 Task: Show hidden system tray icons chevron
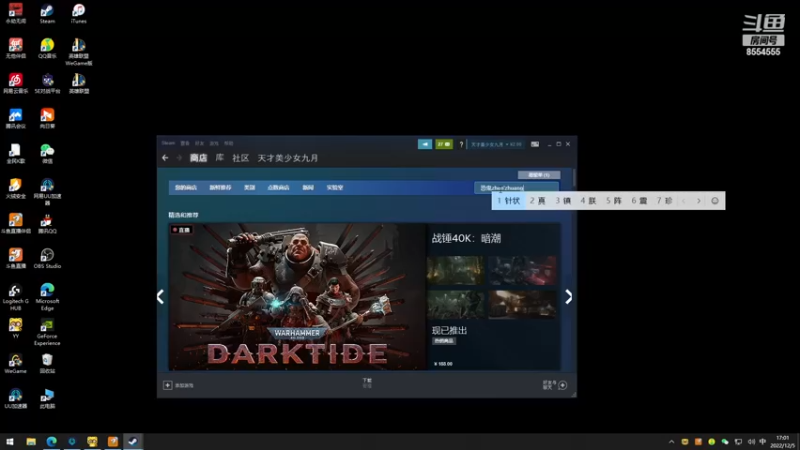(671, 442)
